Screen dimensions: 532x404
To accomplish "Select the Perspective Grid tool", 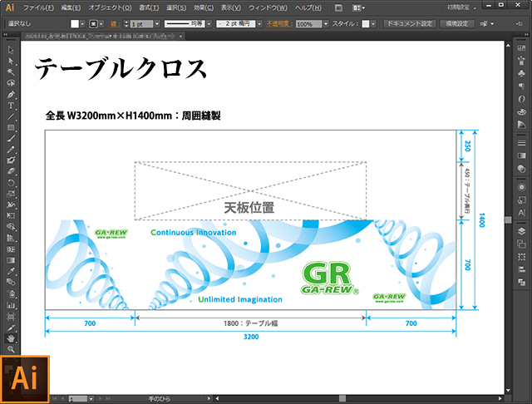I will pyautogui.click(x=11, y=238).
